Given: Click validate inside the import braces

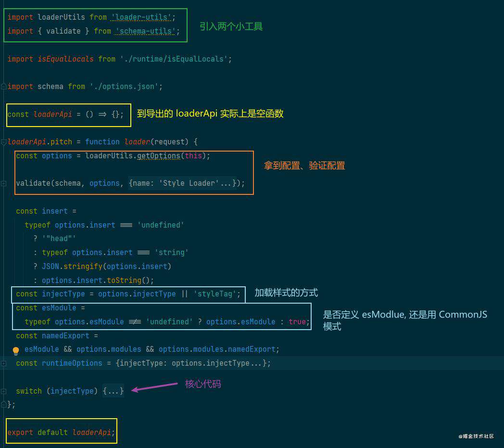Looking at the screenshot, I should 63,31.
